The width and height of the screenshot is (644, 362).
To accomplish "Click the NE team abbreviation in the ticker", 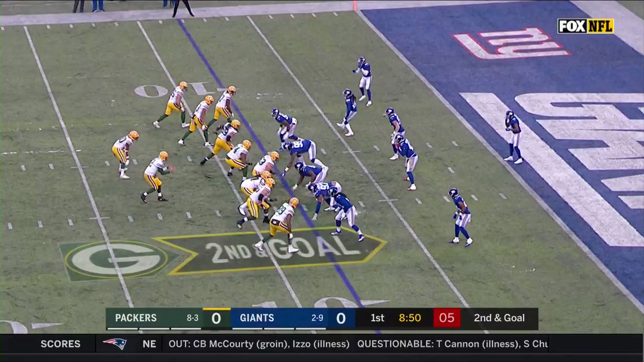I will (149, 344).
